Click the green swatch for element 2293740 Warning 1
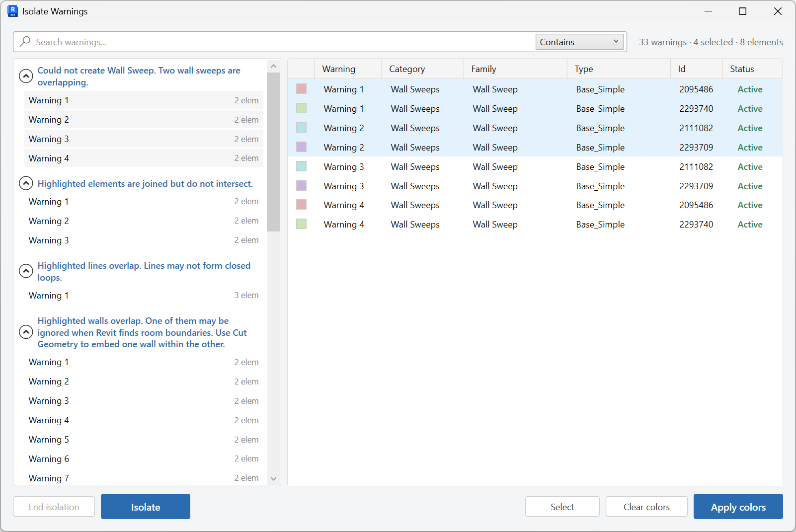 coord(301,108)
